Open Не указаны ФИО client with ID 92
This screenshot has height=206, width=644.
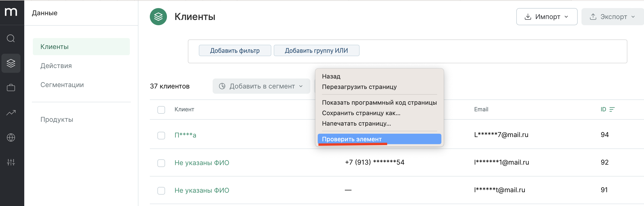[x=202, y=163]
